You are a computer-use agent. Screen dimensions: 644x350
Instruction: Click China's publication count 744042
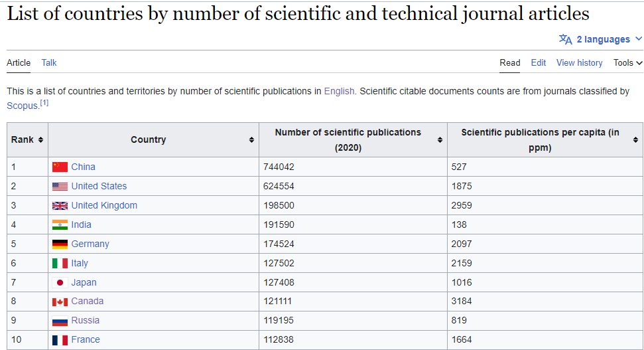coord(279,167)
